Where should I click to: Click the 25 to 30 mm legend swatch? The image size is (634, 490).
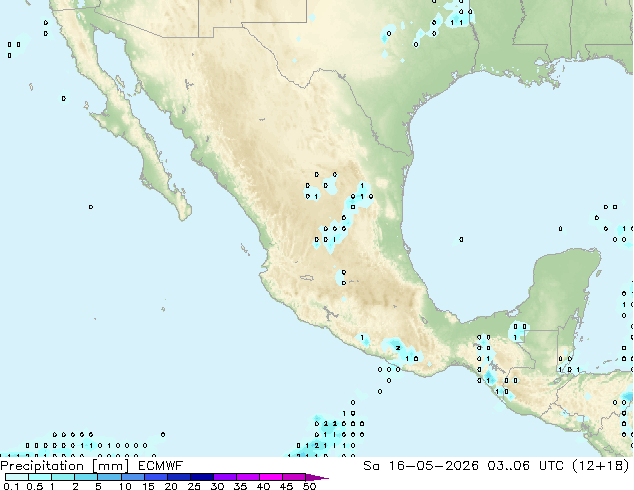coord(201,477)
